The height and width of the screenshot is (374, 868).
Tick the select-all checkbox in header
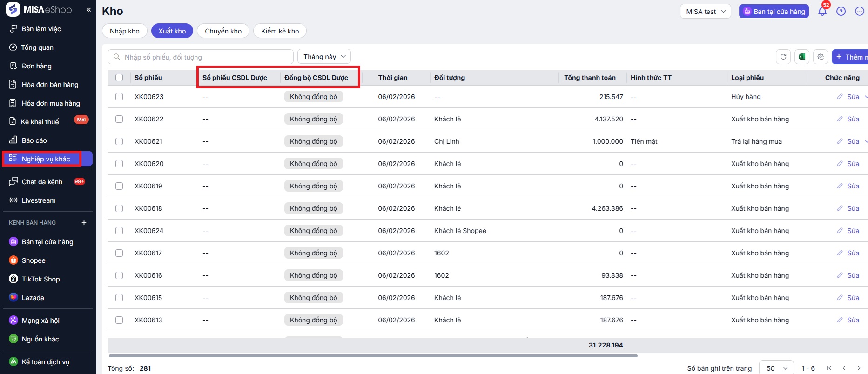pyautogui.click(x=119, y=78)
